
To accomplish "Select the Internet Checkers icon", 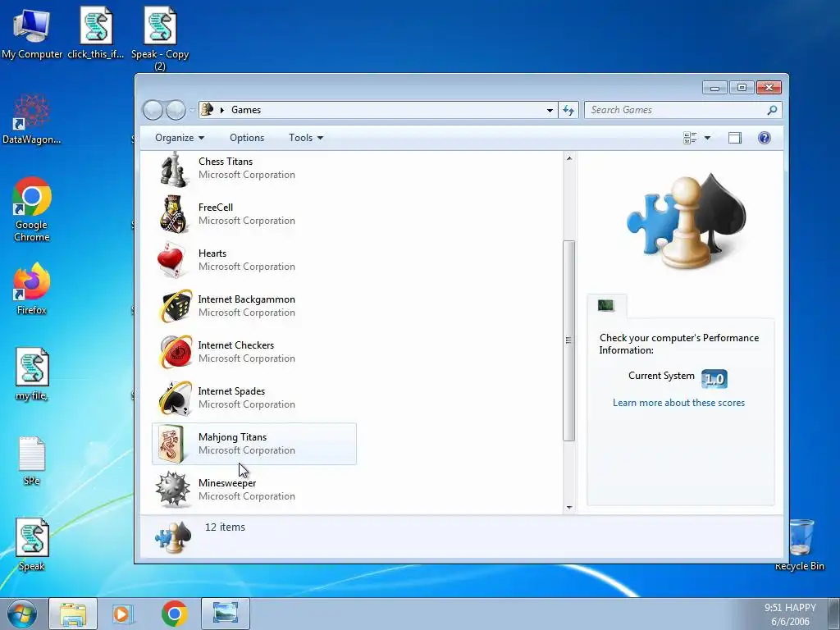I will tap(176, 352).
